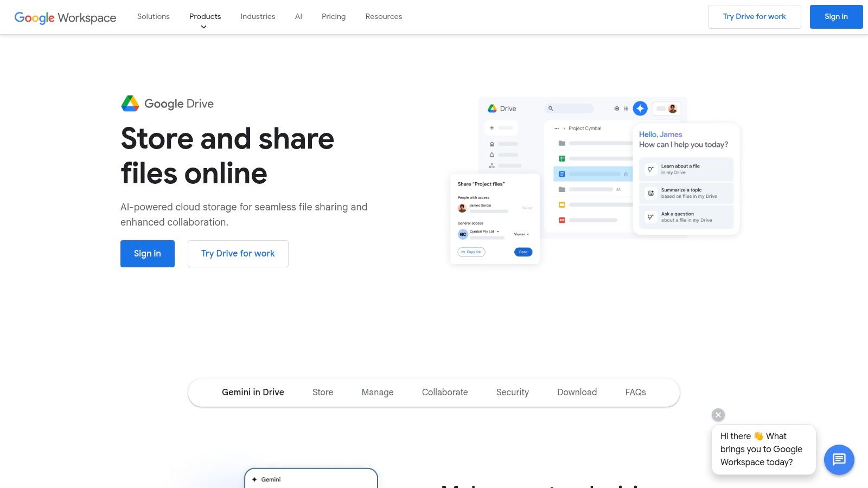868x488 pixels.
Task: Expand the Products navigation dropdown
Action: tap(205, 16)
